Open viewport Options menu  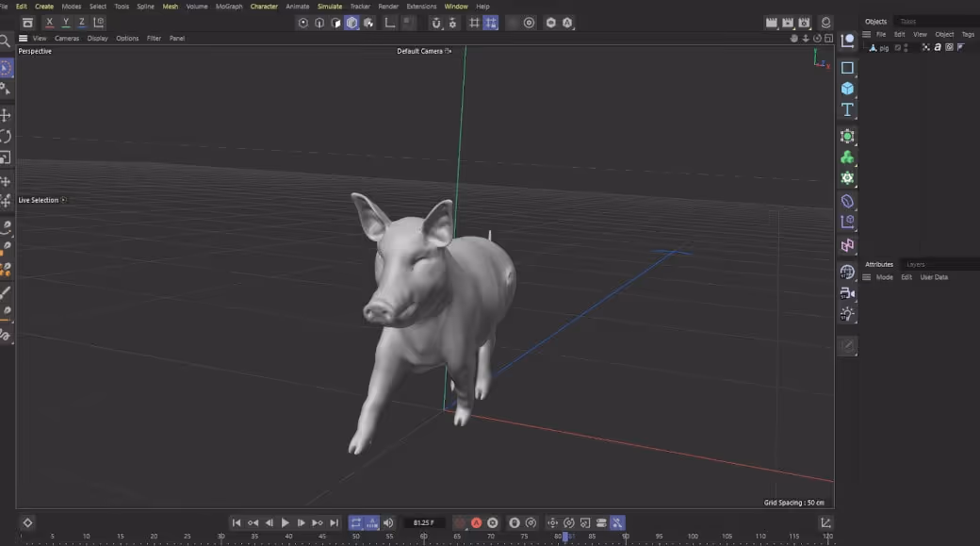click(x=127, y=38)
